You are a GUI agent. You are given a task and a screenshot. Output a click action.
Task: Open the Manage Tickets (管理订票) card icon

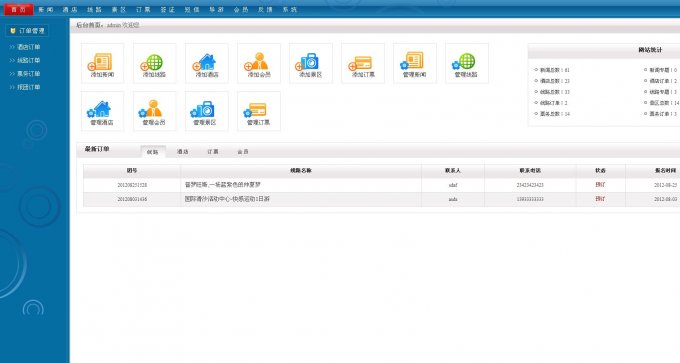[x=258, y=111]
